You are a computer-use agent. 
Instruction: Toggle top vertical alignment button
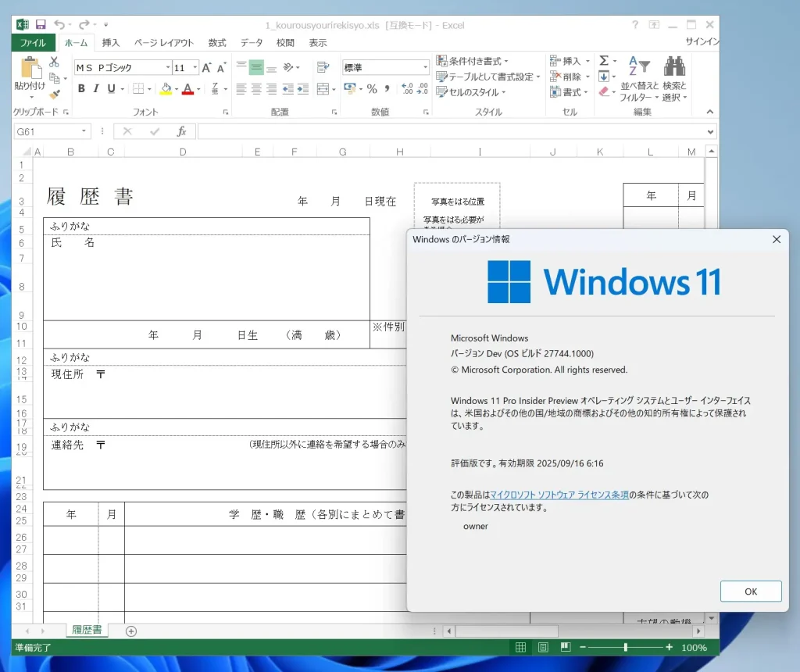(241, 67)
